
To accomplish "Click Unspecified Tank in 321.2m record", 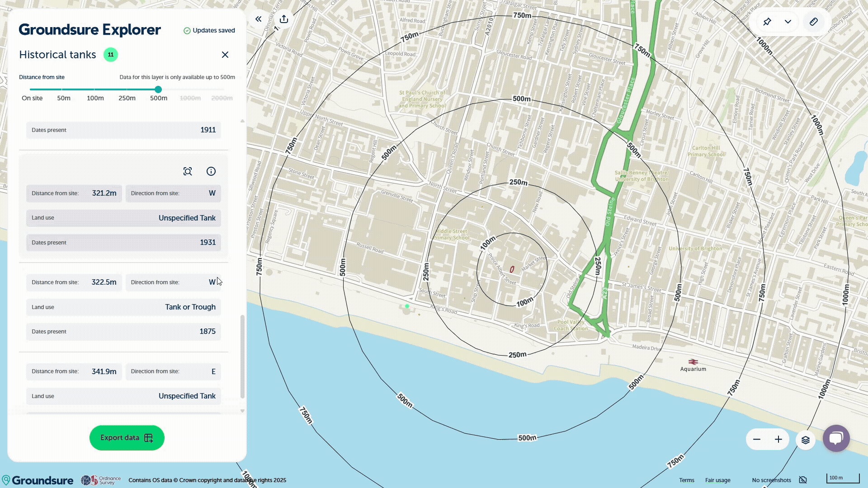I will (187, 218).
